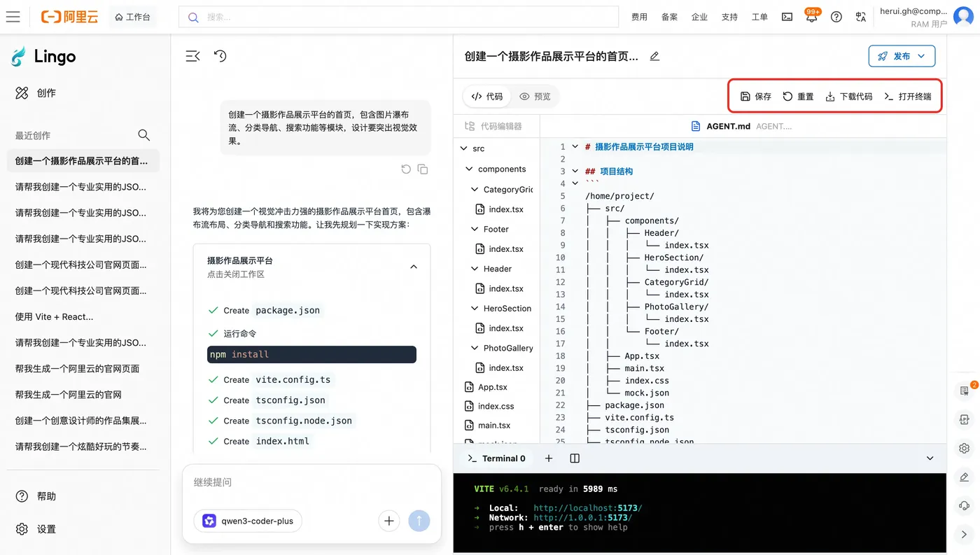Open the 企业 menu
980x555 pixels.
(699, 17)
